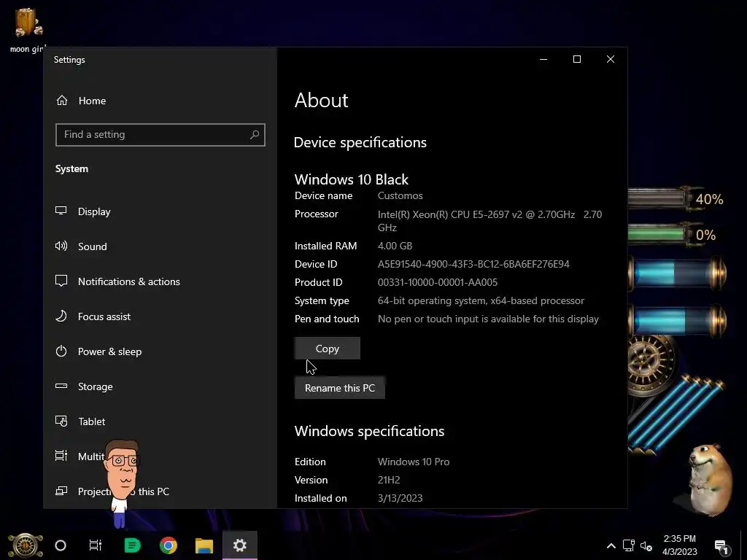This screenshot has width=747, height=560.
Task: Click the System section heading
Action: click(71, 169)
